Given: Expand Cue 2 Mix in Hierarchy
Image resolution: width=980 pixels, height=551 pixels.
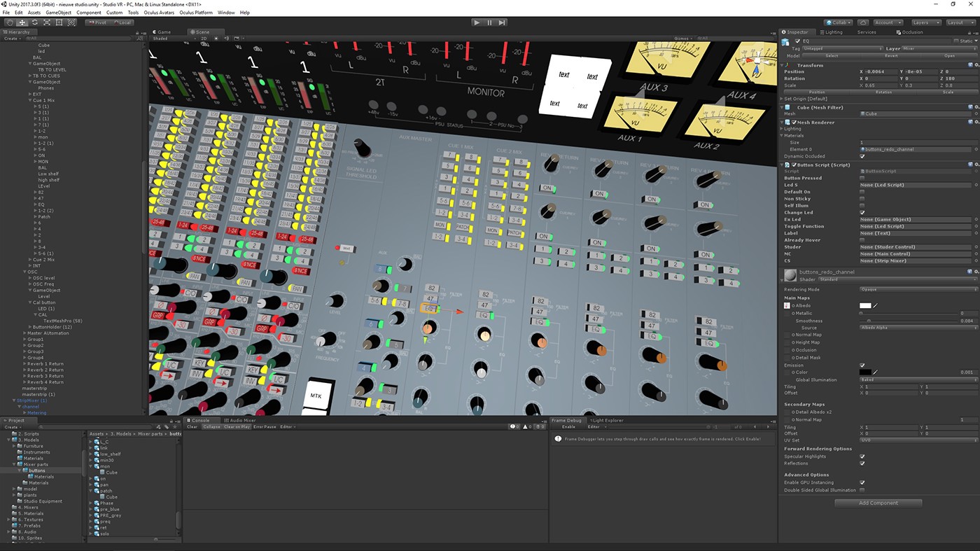Looking at the screenshot, I should [29, 260].
